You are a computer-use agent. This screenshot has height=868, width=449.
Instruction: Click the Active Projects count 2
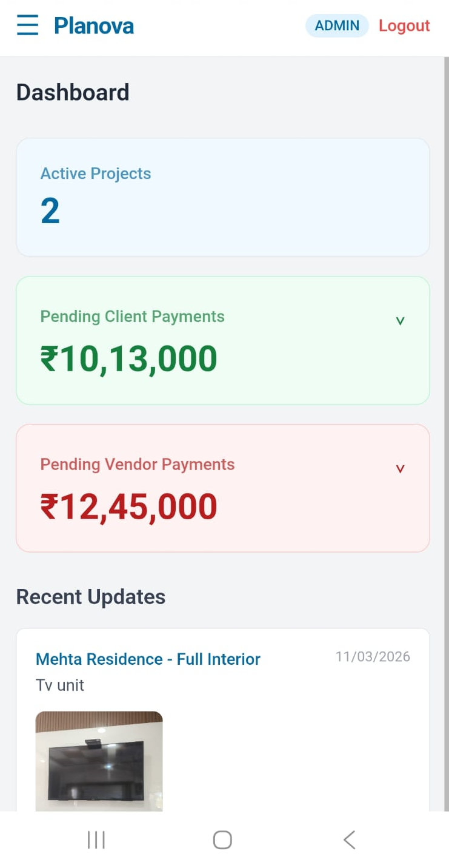click(50, 211)
